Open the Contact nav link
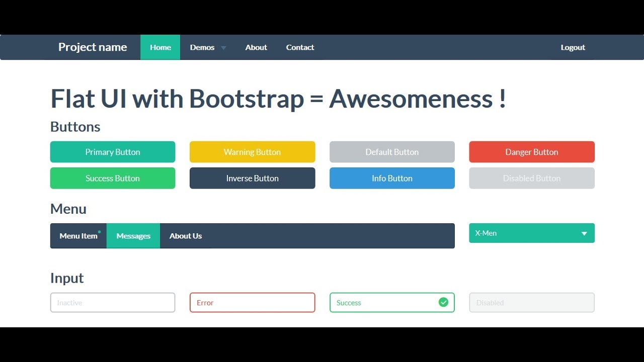Viewport: 644px width, 362px height. coord(300,47)
